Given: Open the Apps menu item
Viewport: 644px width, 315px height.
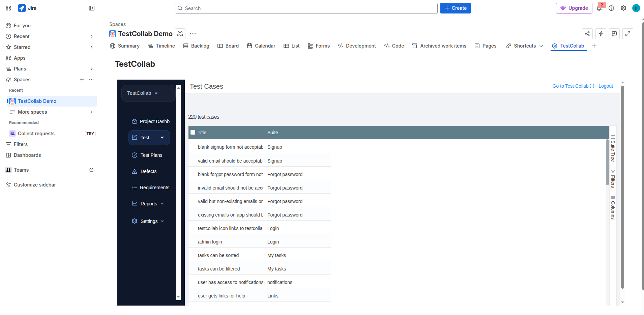Looking at the screenshot, I should pyautogui.click(x=51, y=58).
